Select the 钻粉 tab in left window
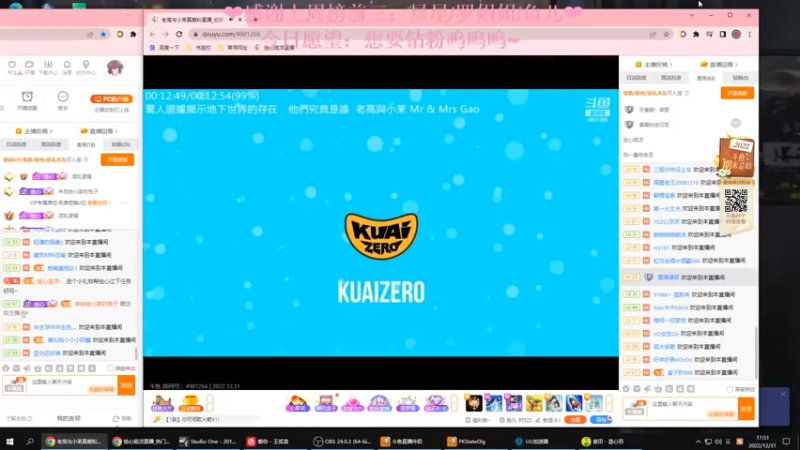 (x=120, y=144)
